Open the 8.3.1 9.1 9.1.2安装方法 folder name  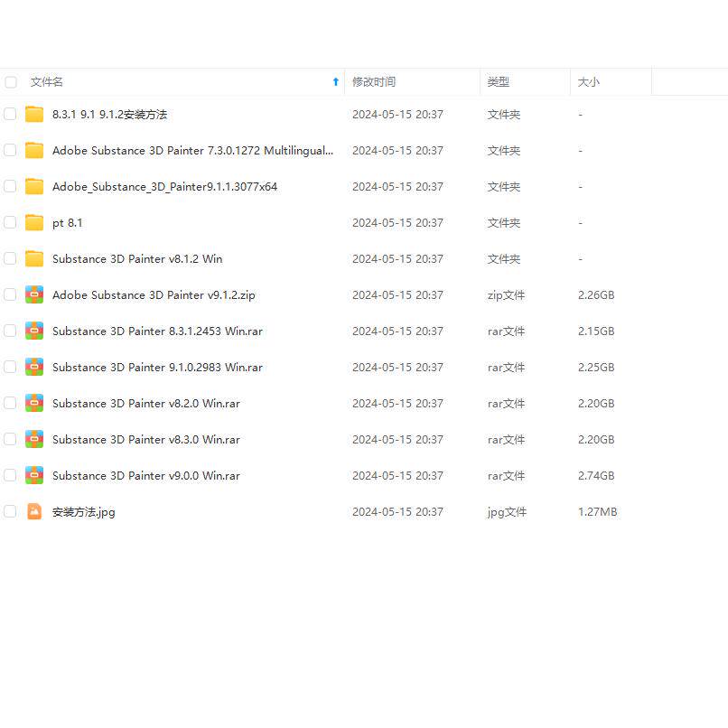click(x=109, y=114)
